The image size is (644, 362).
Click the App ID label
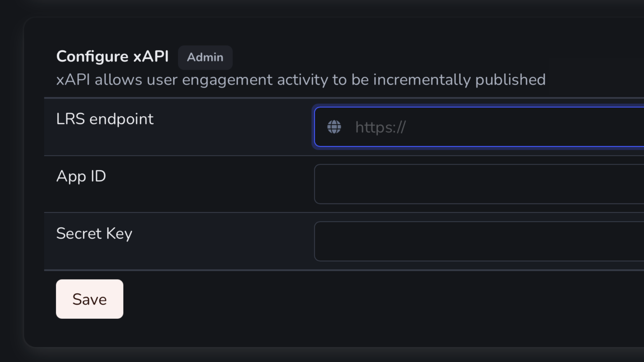[81, 176]
